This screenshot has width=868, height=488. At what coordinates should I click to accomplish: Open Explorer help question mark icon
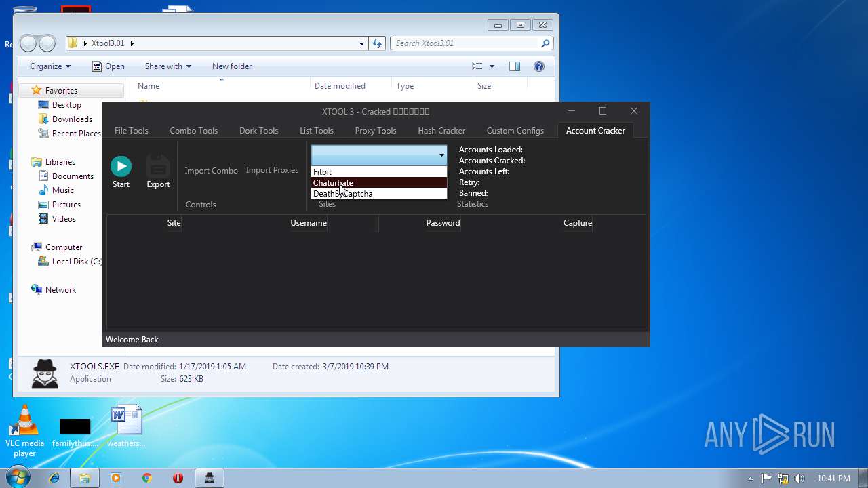click(539, 66)
